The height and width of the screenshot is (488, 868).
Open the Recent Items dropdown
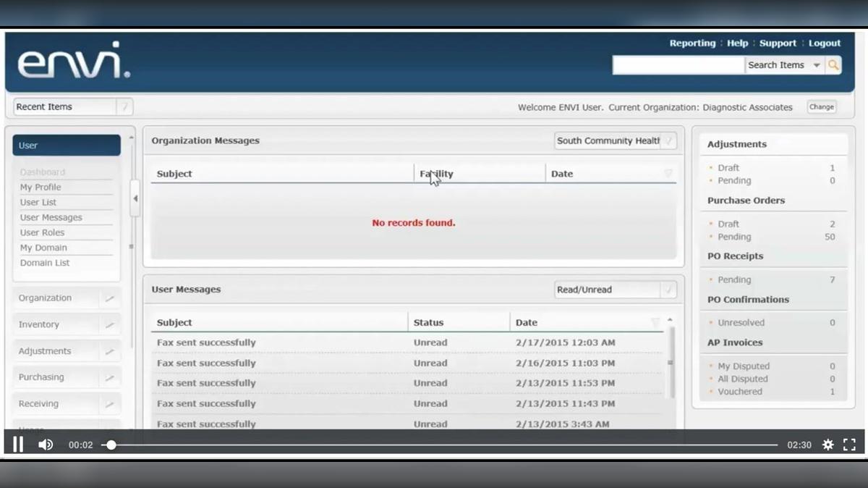coord(124,107)
